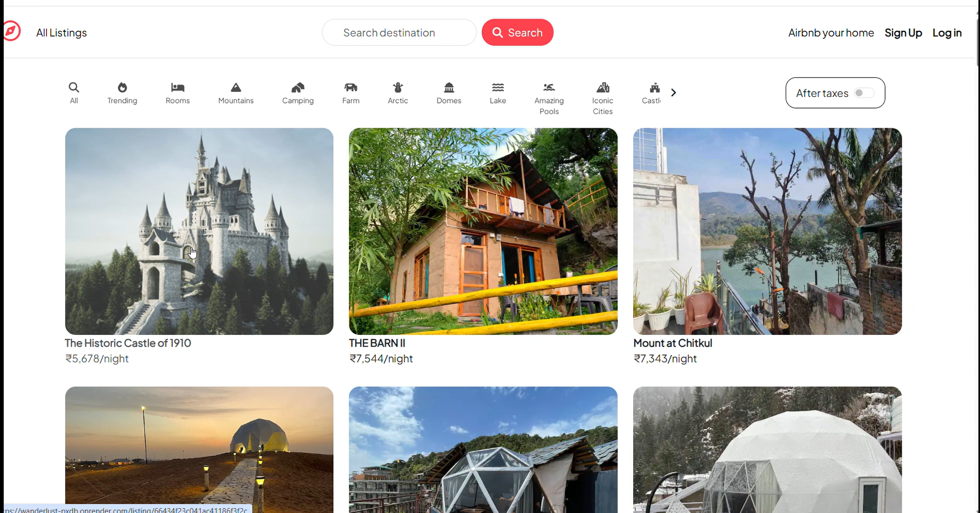This screenshot has width=980, height=513.
Task: Select the Iconic Cities filter icon
Action: [x=603, y=87]
